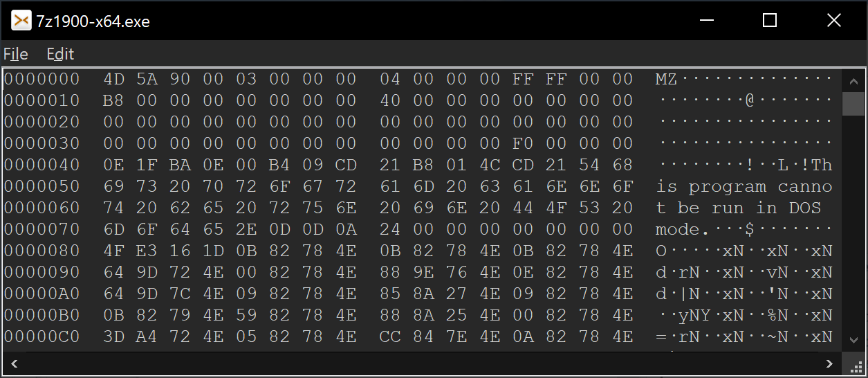Close the 7z1900-x64.exe window

tap(834, 21)
